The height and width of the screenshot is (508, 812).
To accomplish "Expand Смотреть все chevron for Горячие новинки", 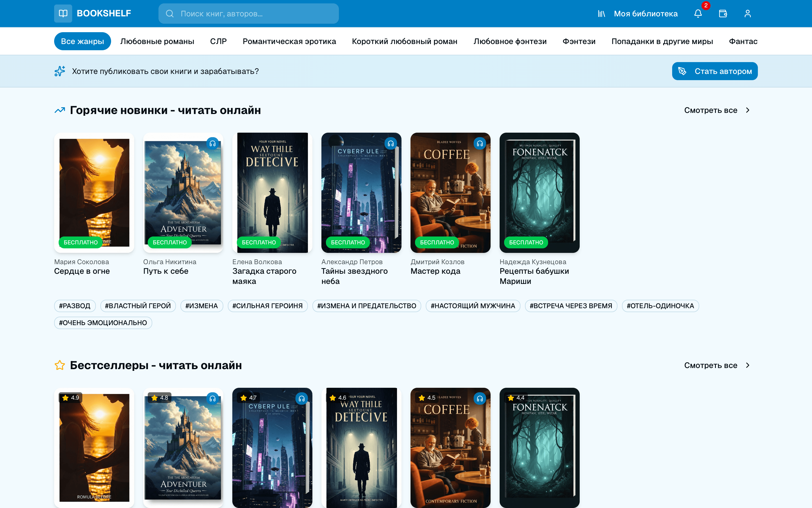I will coord(748,110).
